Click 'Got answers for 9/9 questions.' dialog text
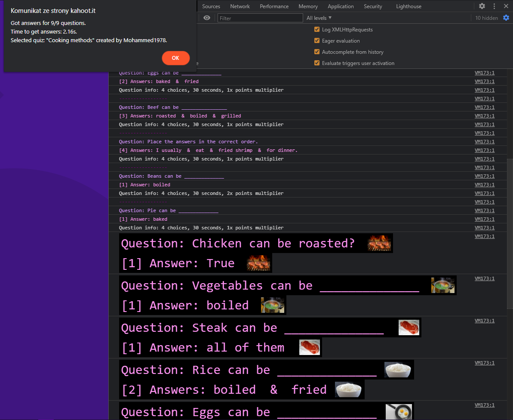 [49, 23]
